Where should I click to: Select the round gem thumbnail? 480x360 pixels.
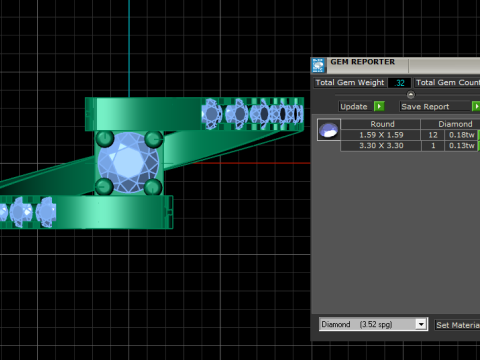[329, 130]
